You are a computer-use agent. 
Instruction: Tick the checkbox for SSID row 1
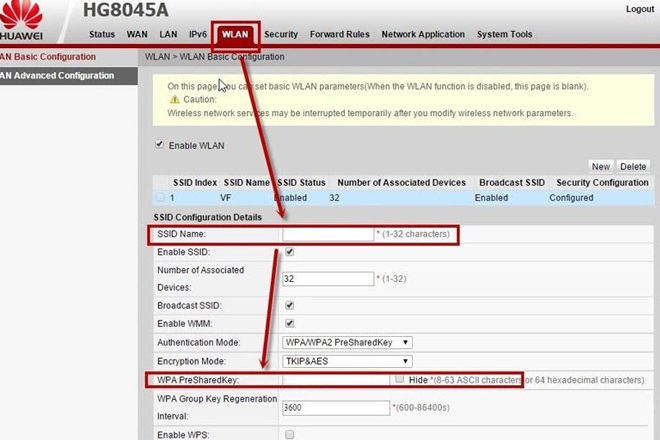tap(160, 197)
